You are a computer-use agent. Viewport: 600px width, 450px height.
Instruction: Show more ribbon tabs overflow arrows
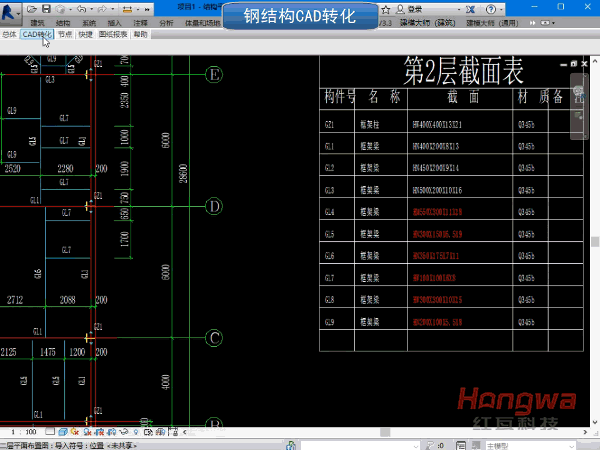click(532, 23)
